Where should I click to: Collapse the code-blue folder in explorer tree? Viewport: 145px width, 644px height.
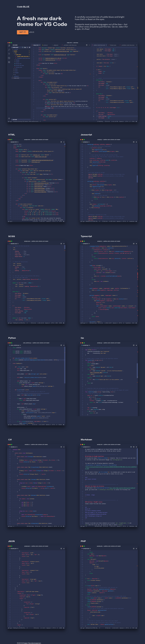tap(18, 54)
